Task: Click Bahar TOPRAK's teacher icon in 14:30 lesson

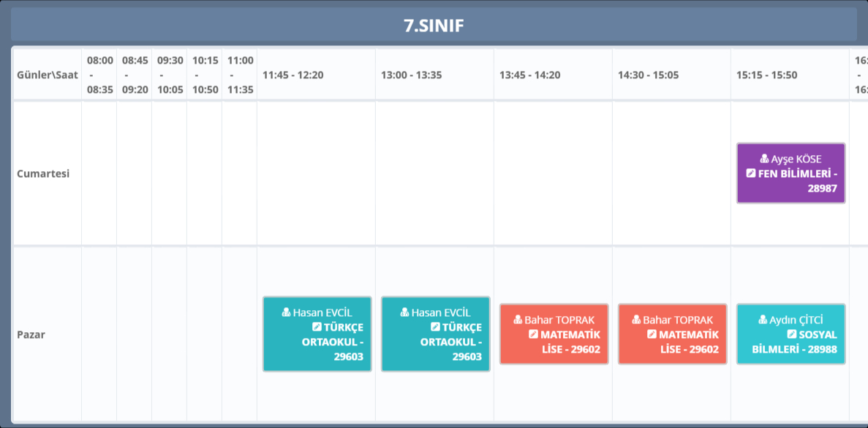Action: (x=637, y=320)
